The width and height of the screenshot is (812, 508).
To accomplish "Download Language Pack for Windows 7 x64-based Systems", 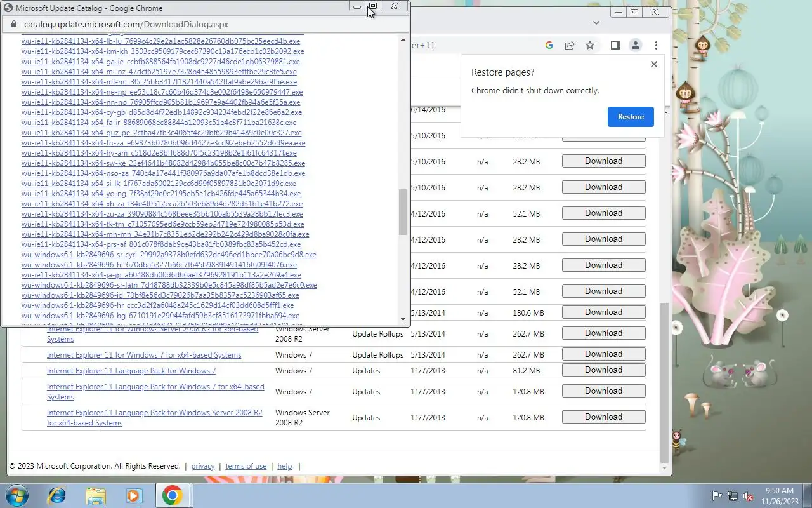I will coord(603,391).
